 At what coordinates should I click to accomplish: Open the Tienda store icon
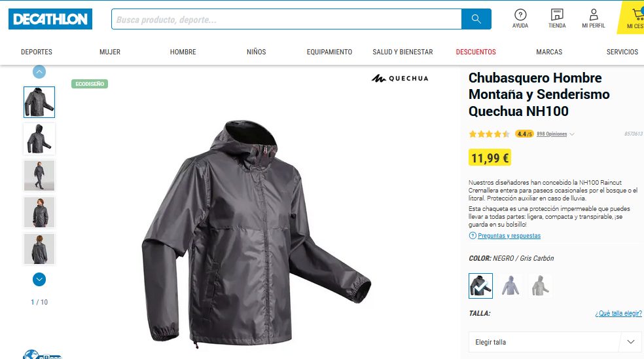click(557, 18)
